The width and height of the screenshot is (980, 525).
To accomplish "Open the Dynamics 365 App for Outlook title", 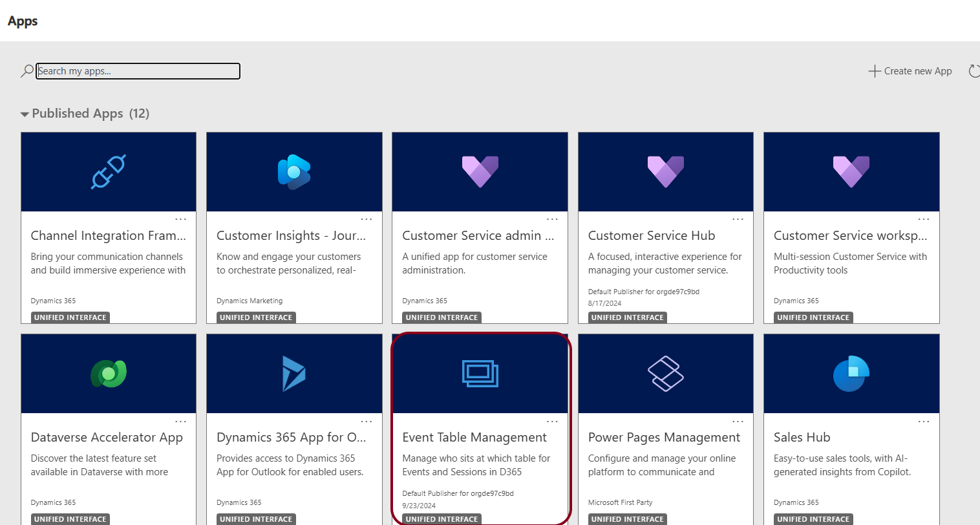I will (x=291, y=438).
